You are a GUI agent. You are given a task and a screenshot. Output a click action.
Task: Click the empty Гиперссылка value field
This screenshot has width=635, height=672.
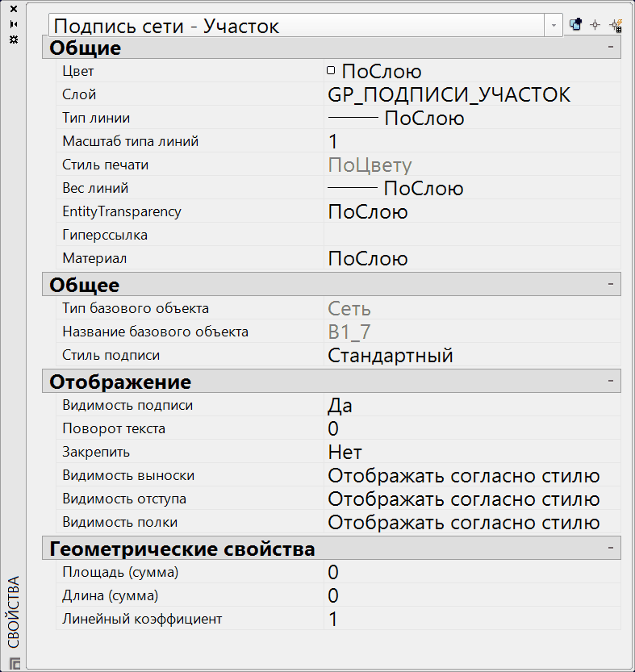coord(473,235)
